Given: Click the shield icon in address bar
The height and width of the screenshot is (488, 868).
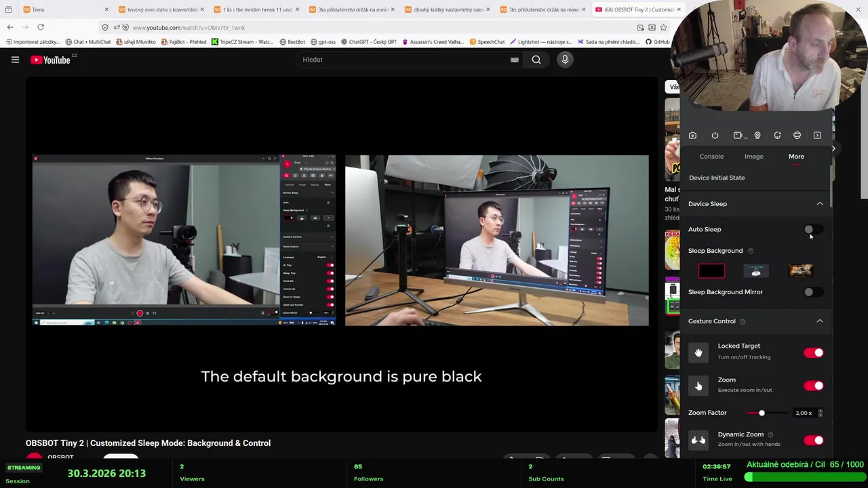Looking at the screenshot, I should [x=104, y=27].
